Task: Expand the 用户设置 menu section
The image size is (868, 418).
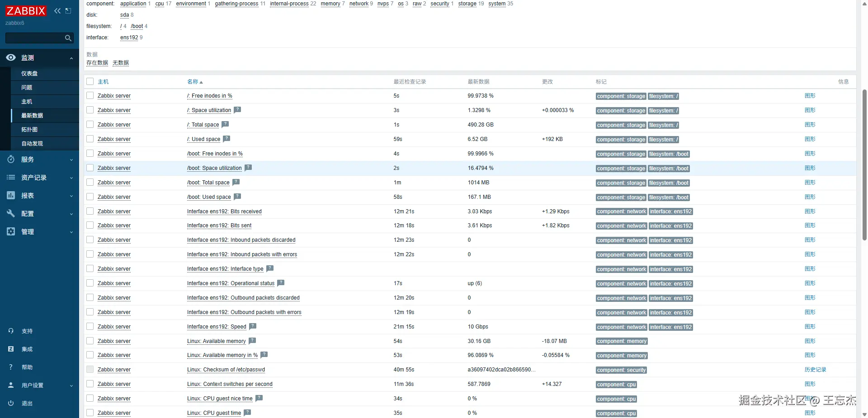Action: tap(71, 385)
